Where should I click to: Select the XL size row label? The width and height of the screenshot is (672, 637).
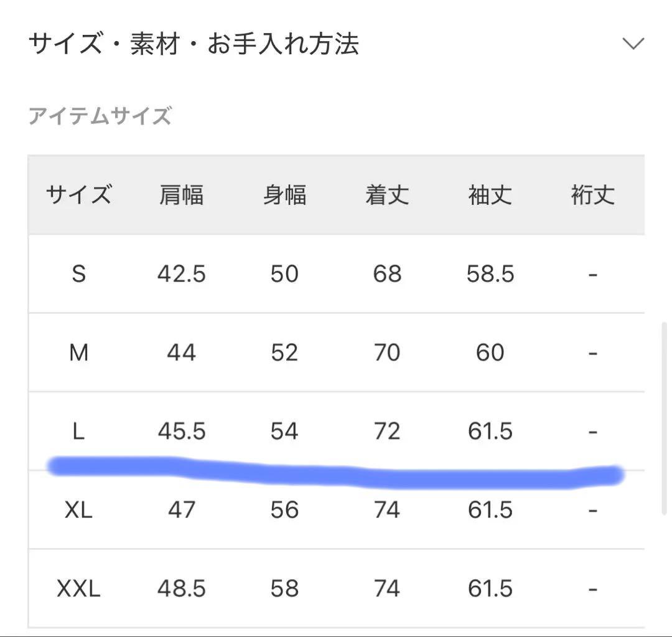[78, 511]
